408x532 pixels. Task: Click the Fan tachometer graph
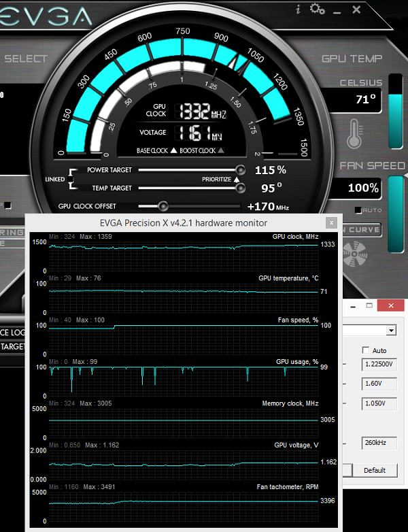pyautogui.click(x=184, y=507)
